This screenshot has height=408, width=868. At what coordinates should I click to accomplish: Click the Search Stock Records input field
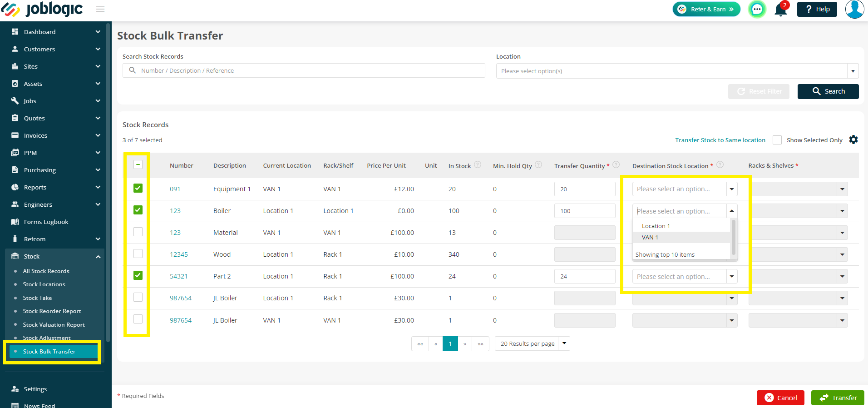(x=304, y=70)
